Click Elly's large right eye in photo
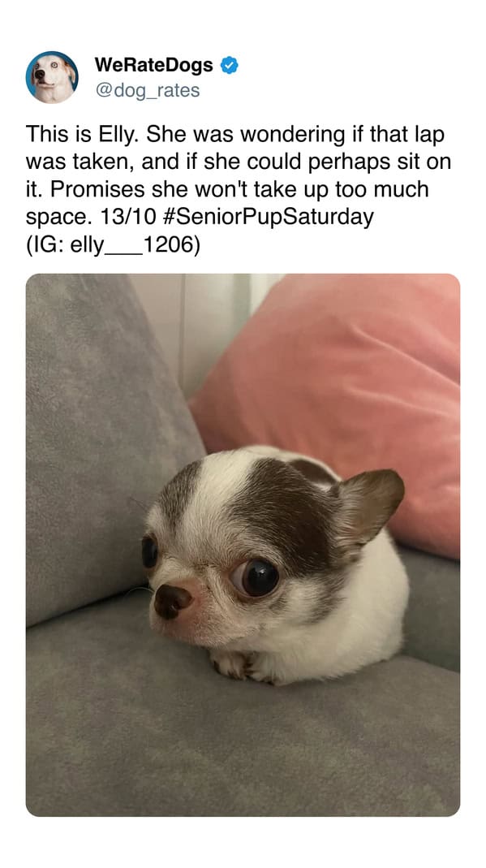The width and height of the screenshot is (486, 868). pyautogui.click(x=257, y=578)
